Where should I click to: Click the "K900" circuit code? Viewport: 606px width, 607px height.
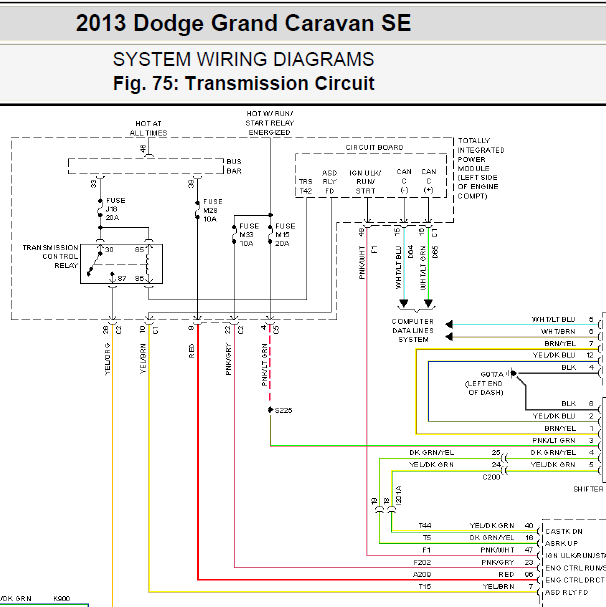(x=62, y=599)
